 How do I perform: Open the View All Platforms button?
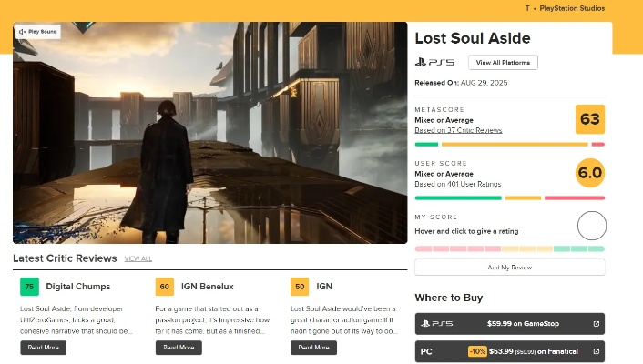tap(504, 63)
